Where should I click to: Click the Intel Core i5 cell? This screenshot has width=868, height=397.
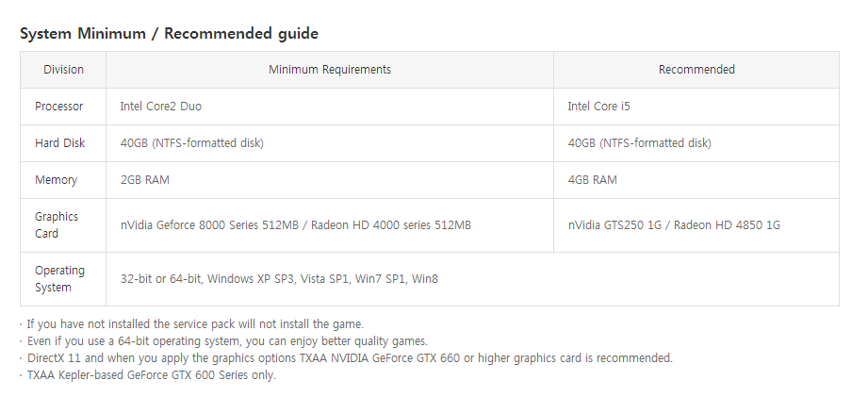[598, 107]
